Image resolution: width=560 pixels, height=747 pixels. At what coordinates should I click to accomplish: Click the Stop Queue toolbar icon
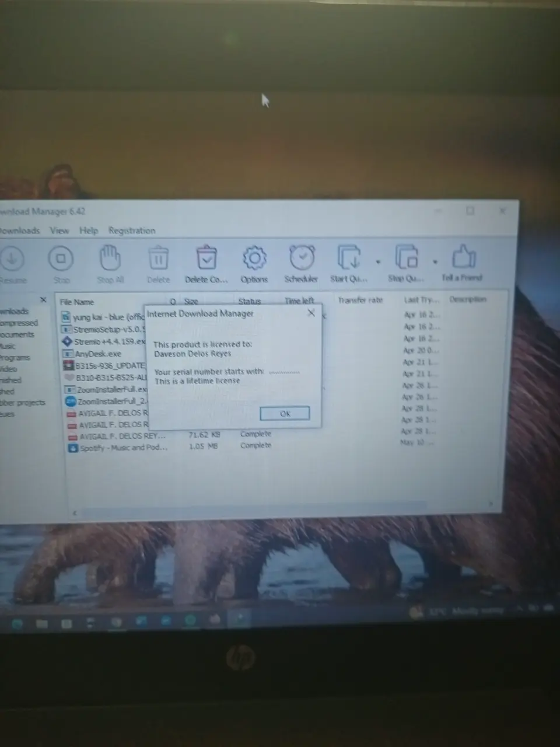tap(406, 257)
